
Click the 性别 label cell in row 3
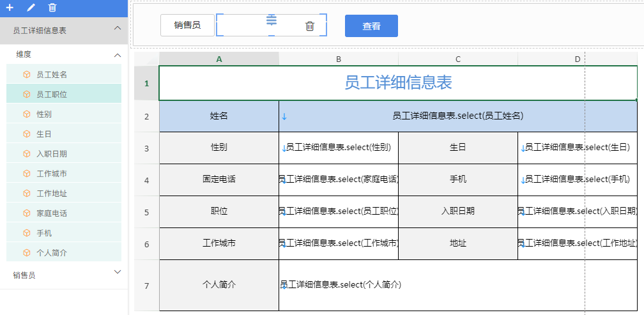[219, 148]
